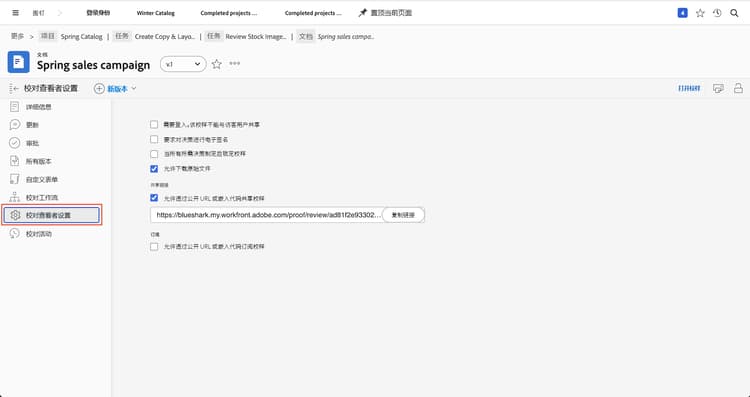The width and height of the screenshot is (750, 397).
Task: Click the blue notifications badge
Action: [683, 13]
